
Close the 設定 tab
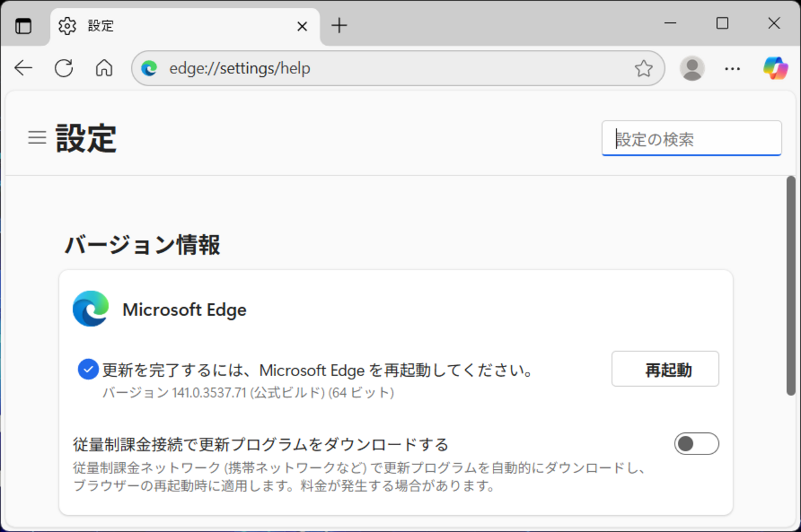(x=302, y=26)
